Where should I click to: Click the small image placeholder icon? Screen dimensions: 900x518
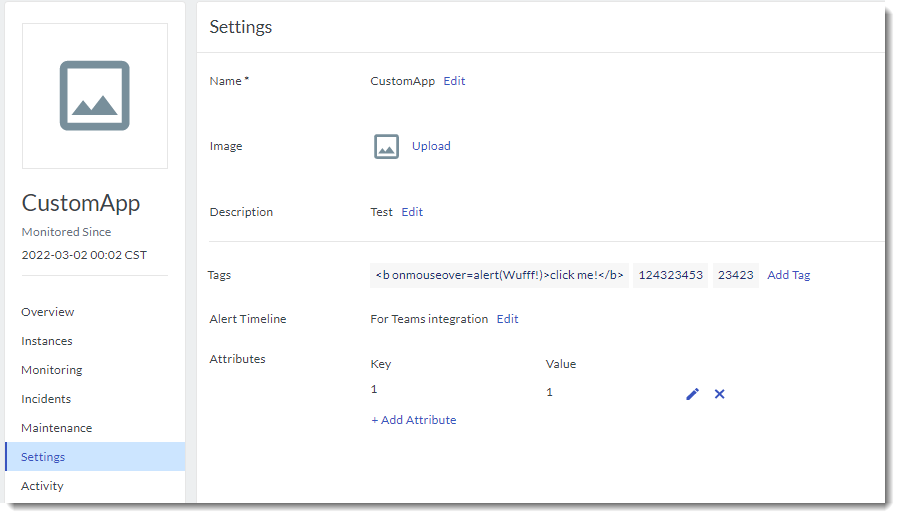pos(387,146)
